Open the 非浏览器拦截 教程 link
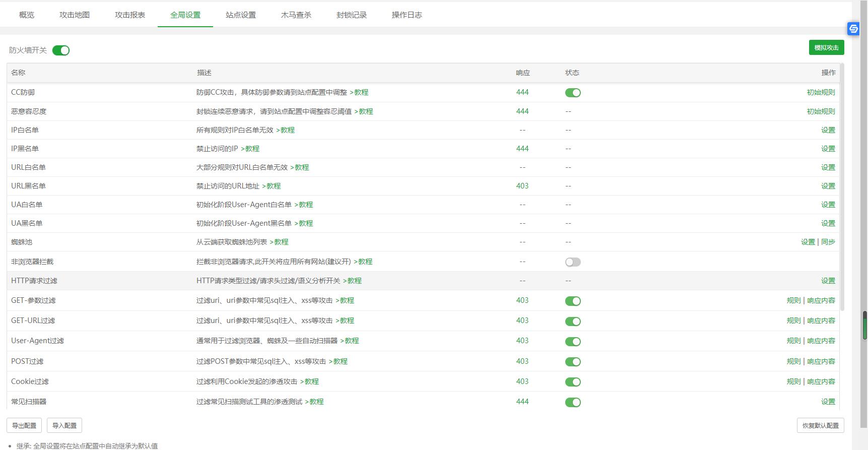The image size is (868, 450). [363, 262]
